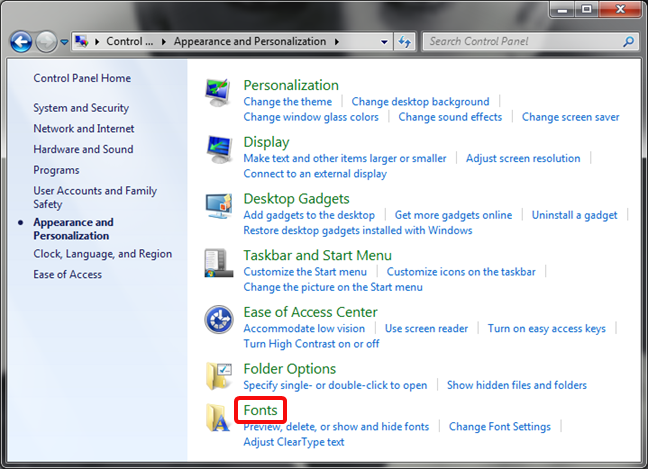Open Programs category
The image size is (648, 469).
pos(56,170)
